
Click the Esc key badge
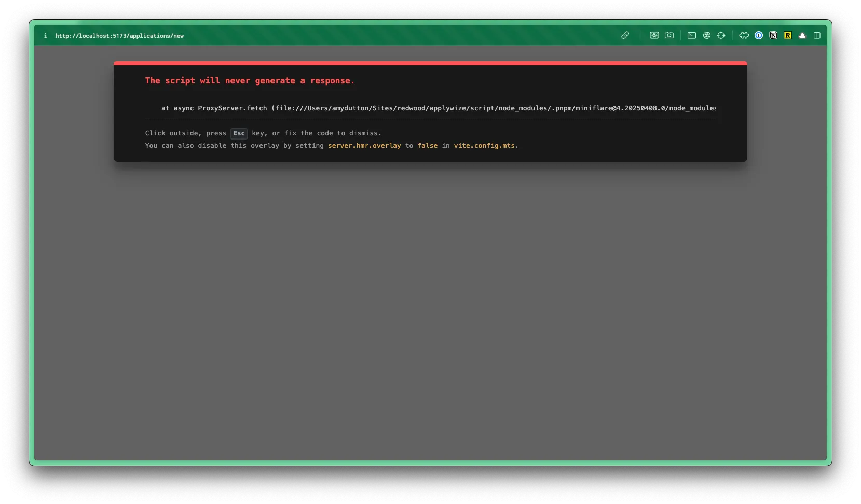click(x=239, y=133)
